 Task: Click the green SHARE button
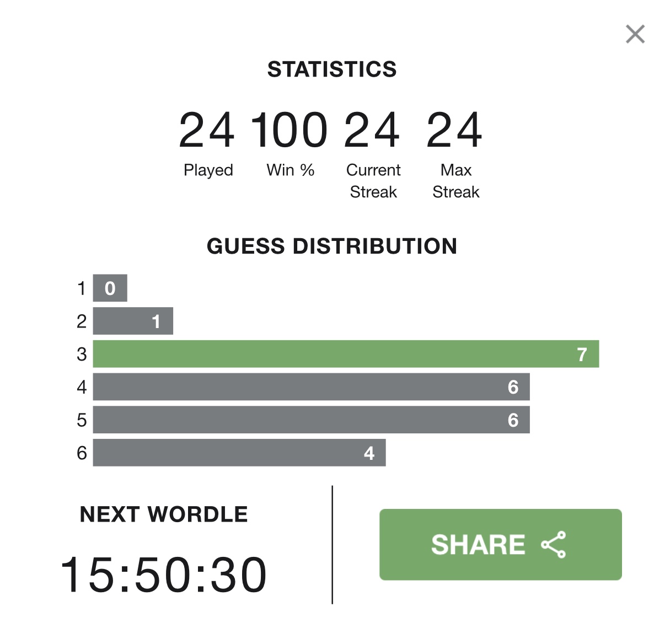tap(500, 544)
